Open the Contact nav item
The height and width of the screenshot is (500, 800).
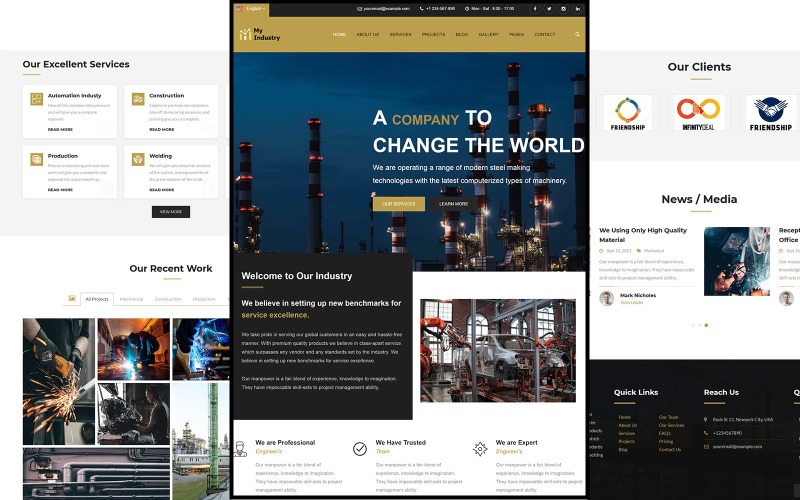pyautogui.click(x=545, y=35)
